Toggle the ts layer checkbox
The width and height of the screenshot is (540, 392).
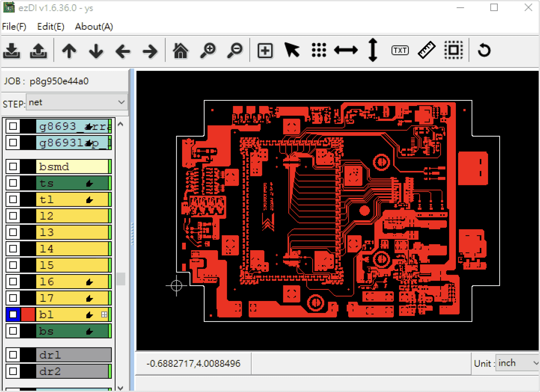pos(13,183)
